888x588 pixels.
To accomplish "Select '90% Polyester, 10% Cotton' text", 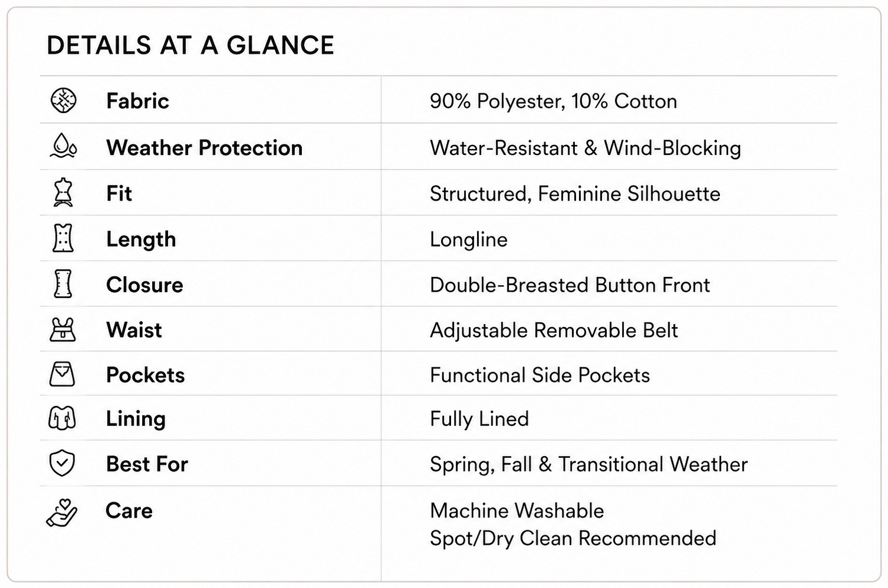I will pos(554,101).
